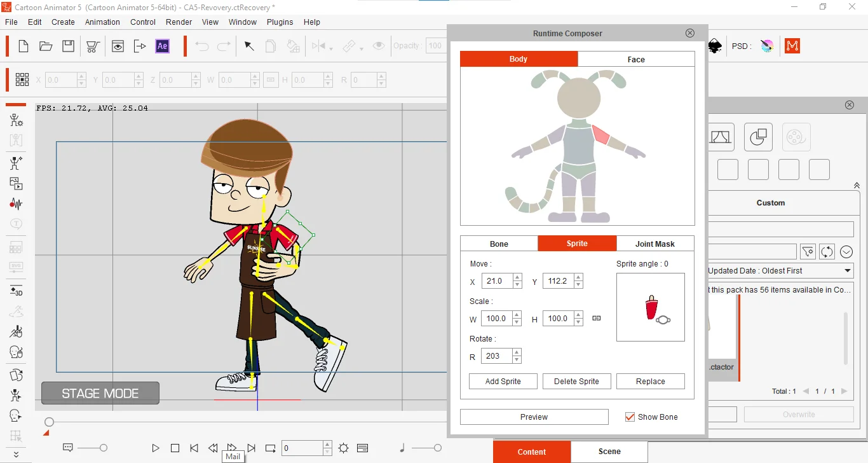The height and width of the screenshot is (463, 868).
Task: Click the selection arrow tool in the toolbar
Action: (249, 46)
